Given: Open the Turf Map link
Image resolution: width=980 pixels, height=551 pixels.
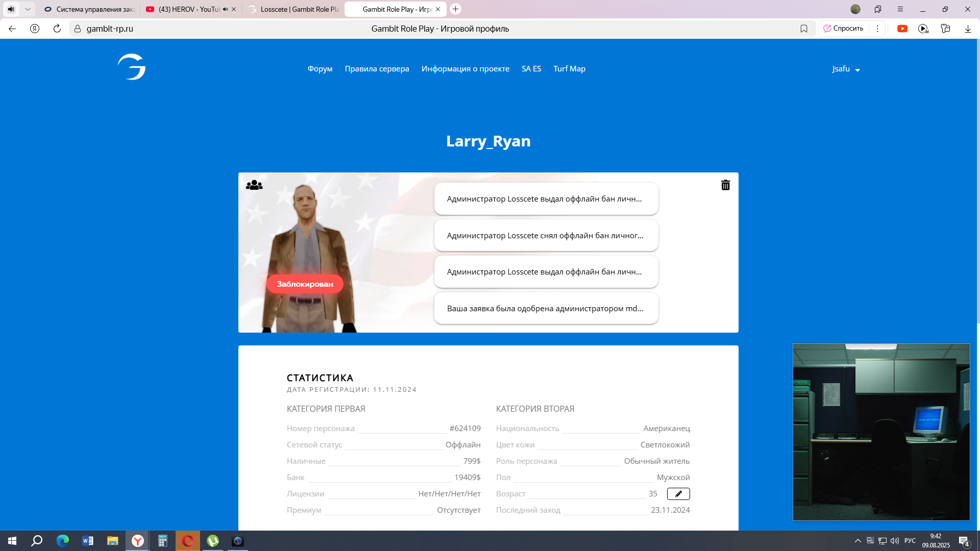Looking at the screenshot, I should point(569,69).
